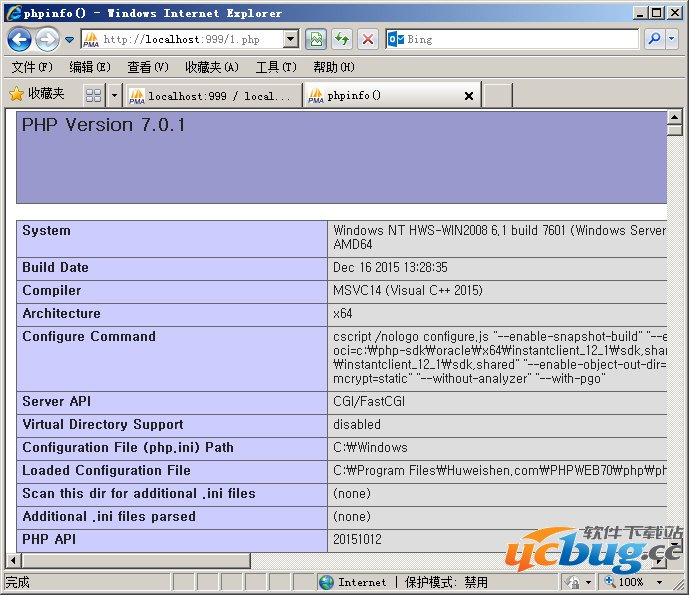Close the phpinfo() tab
This screenshot has height=595, width=689.
coord(469,96)
